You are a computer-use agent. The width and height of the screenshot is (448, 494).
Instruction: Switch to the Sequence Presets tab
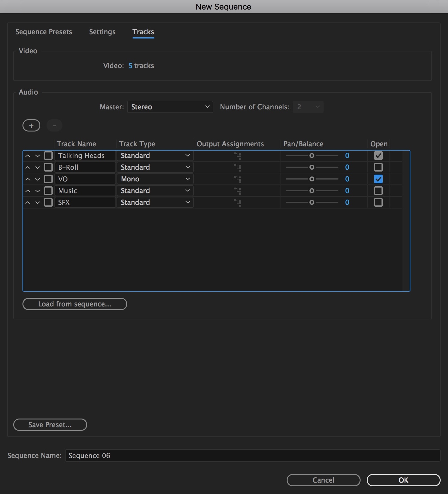click(44, 32)
